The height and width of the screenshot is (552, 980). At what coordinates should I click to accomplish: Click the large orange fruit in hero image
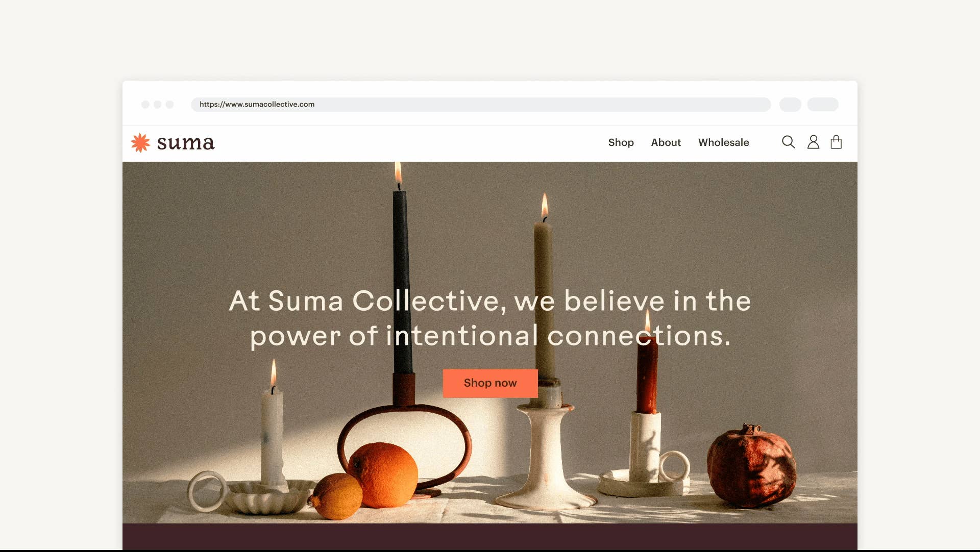click(383, 475)
